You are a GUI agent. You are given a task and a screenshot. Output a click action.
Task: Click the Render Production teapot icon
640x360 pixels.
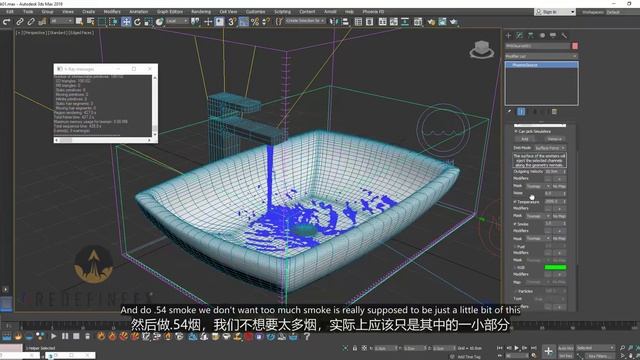coord(453,22)
